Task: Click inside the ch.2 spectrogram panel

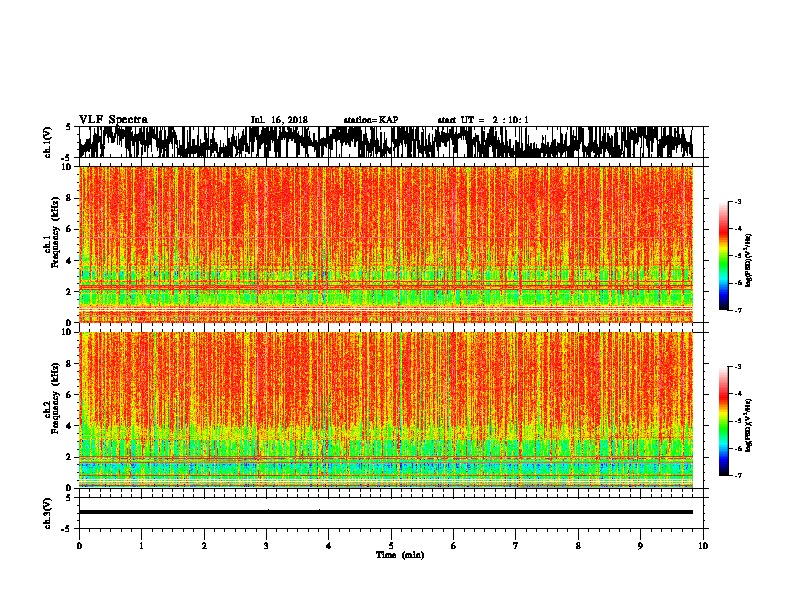Action: point(386,410)
